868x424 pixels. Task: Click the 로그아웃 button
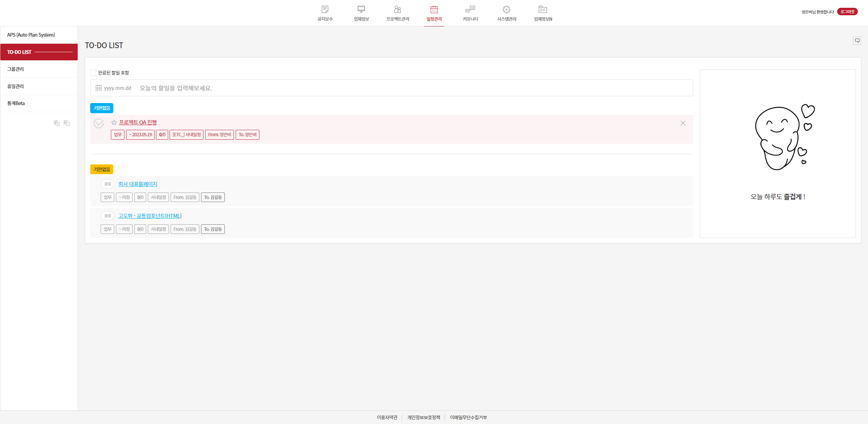pos(847,12)
